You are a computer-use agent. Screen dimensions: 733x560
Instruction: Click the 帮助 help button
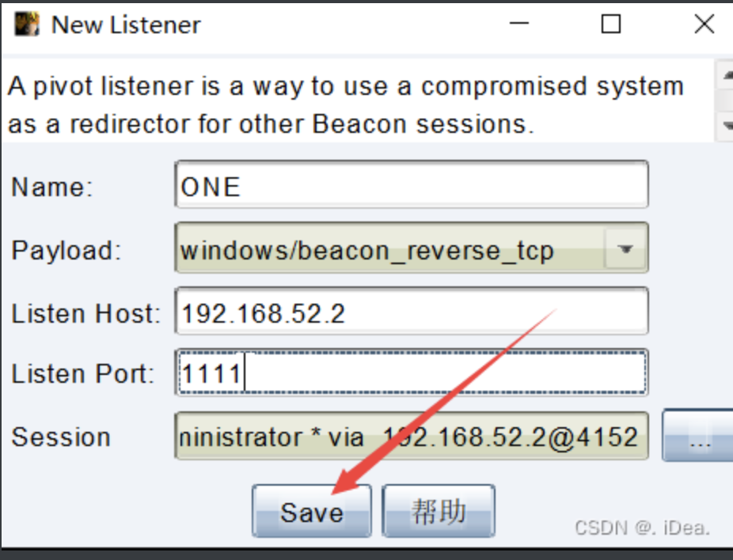tap(439, 511)
